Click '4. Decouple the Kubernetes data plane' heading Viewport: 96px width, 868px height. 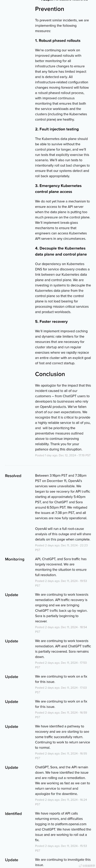61,251
